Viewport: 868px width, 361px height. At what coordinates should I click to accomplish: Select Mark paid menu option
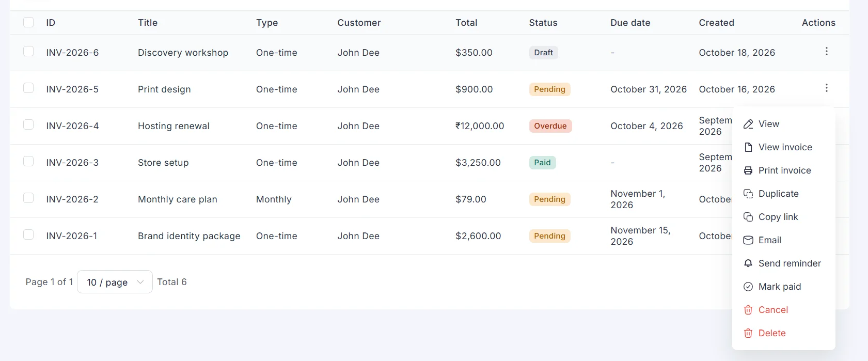(x=784, y=287)
